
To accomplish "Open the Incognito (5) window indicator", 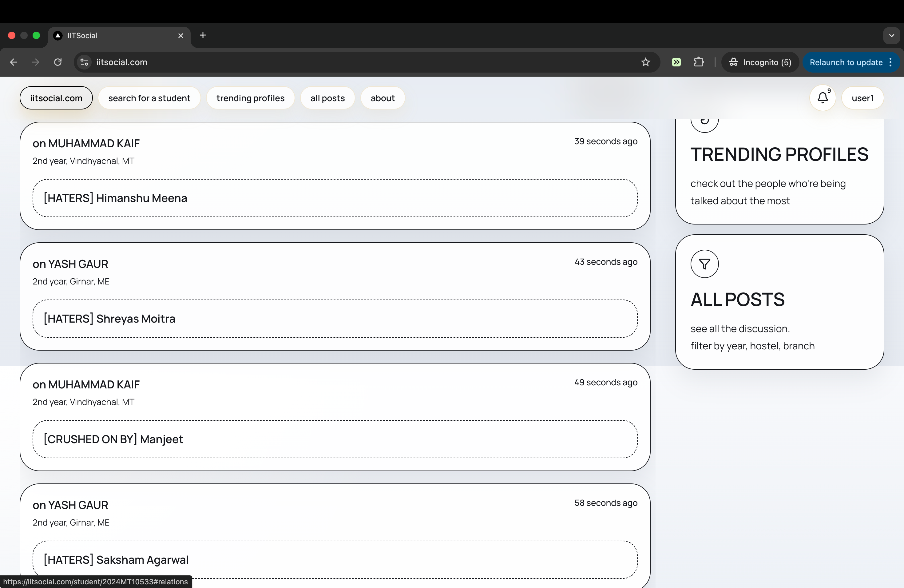I will pyautogui.click(x=760, y=62).
